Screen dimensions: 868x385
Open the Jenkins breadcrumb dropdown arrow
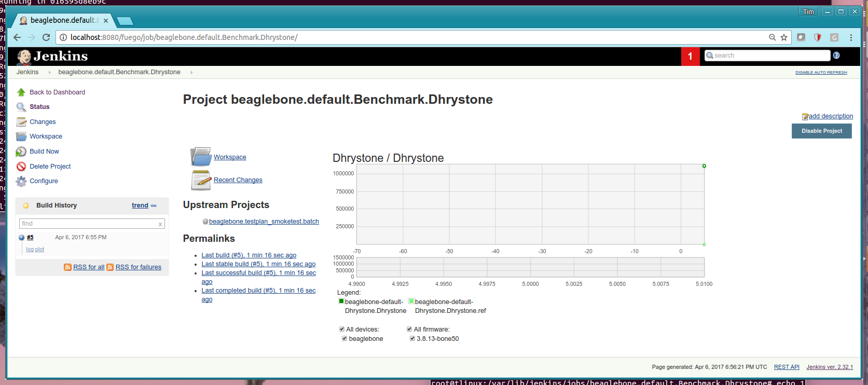tap(49, 72)
